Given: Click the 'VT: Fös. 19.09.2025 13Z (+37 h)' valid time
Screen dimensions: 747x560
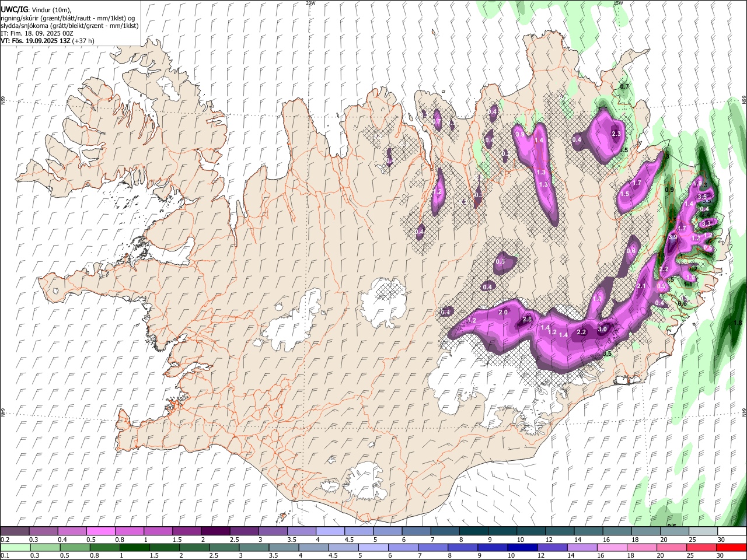Looking at the screenshot, I should point(47,41).
